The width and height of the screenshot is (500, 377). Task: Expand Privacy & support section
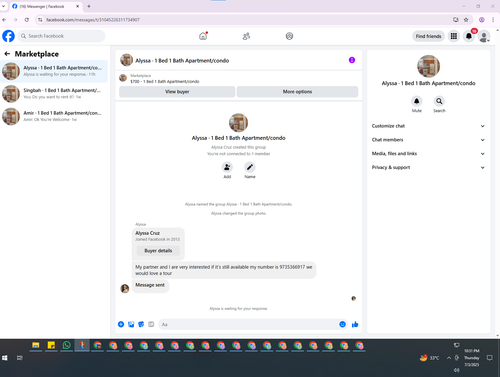point(428,167)
